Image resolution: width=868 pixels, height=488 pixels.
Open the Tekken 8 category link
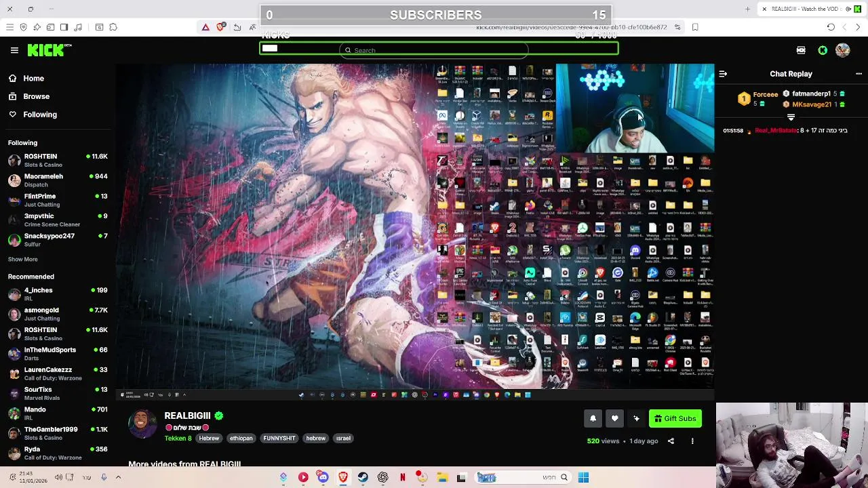(x=178, y=439)
